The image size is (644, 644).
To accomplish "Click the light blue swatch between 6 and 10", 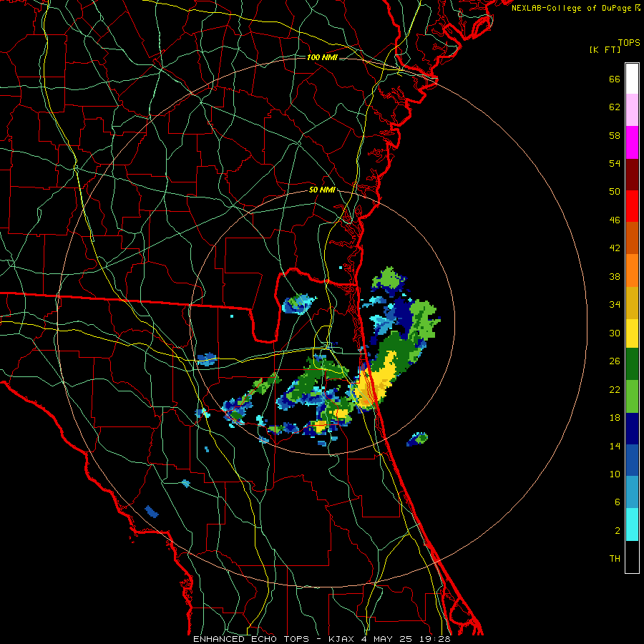I will tap(632, 492).
